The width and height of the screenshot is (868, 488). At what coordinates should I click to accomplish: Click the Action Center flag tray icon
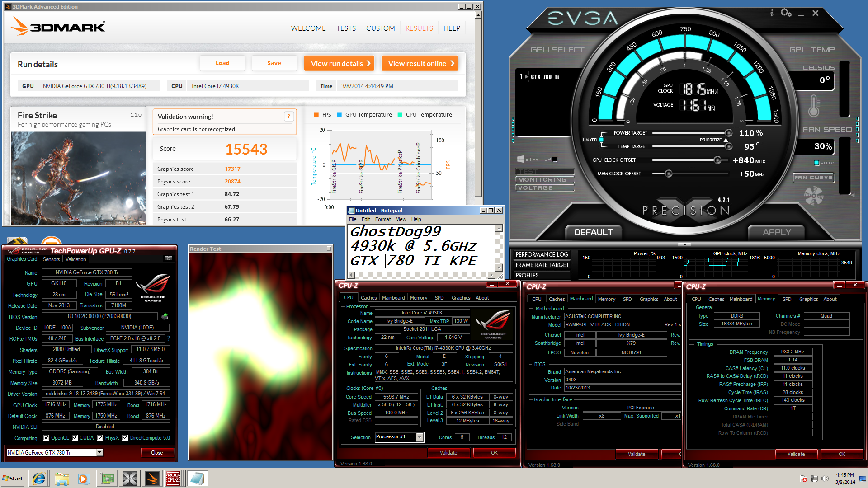pyautogui.click(x=803, y=479)
